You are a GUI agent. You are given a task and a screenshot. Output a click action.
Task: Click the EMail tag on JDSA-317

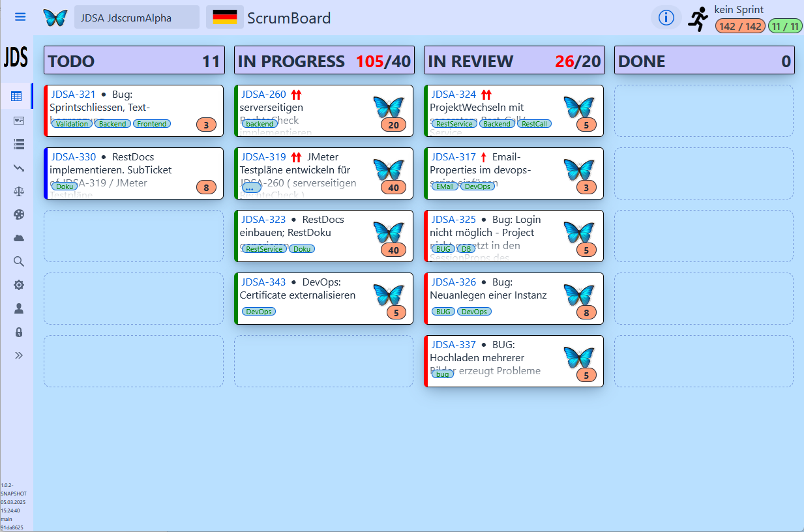pos(445,186)
